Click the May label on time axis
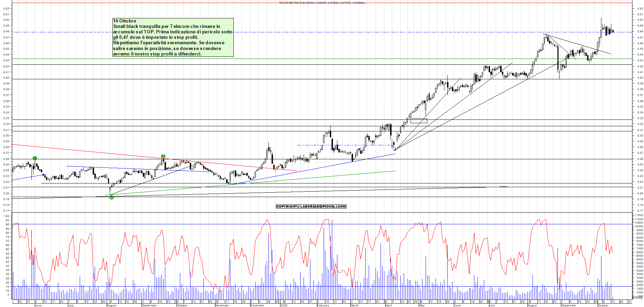 pos(422,305)
